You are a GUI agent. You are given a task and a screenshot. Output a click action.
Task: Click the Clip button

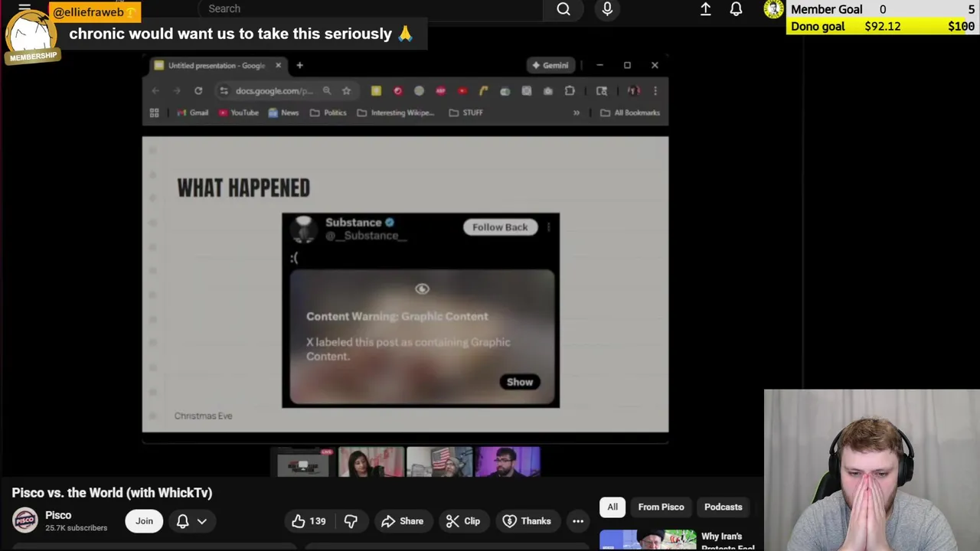pos(463,521)
